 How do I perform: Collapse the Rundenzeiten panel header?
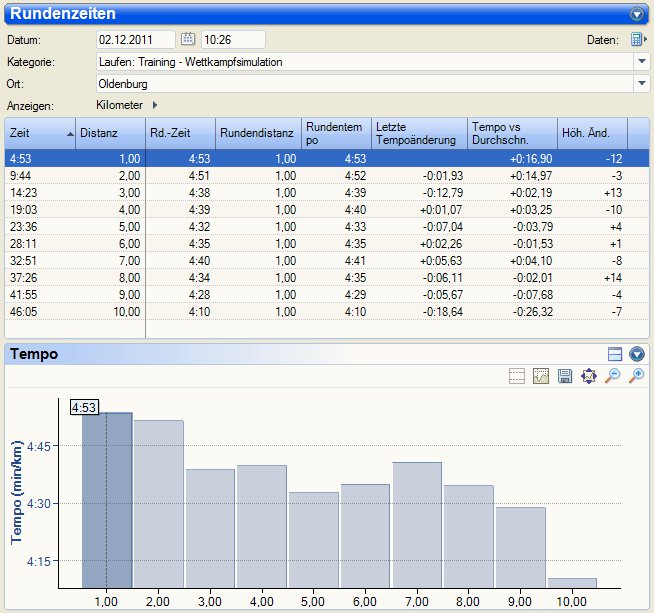point(636,14)
